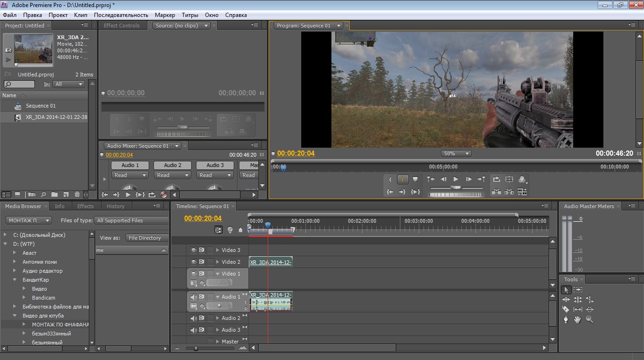Hide Video 2 track output eye
Image resolution: width=644 pixels, height=360 pixels.
pos(194,262)
